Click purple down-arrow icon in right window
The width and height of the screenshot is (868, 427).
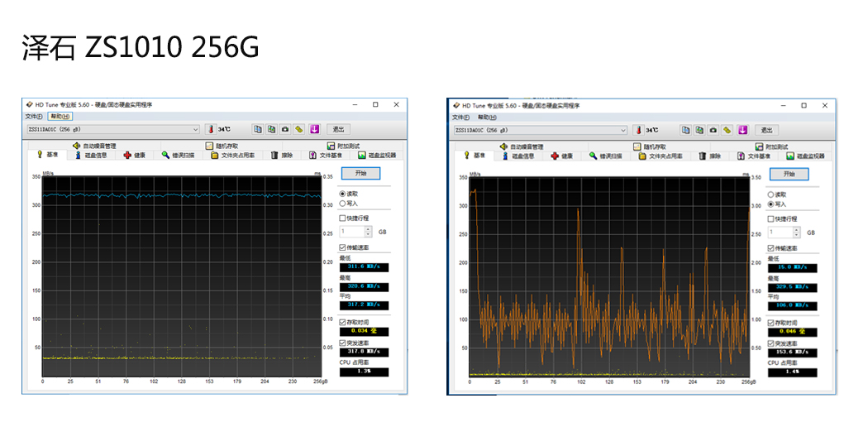tap(742, 130)
